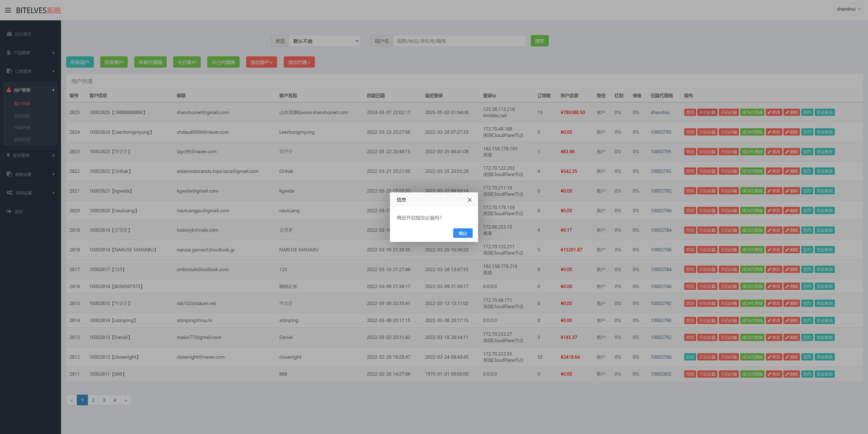Close the 信息 dialog with X

tap(469, 200)
